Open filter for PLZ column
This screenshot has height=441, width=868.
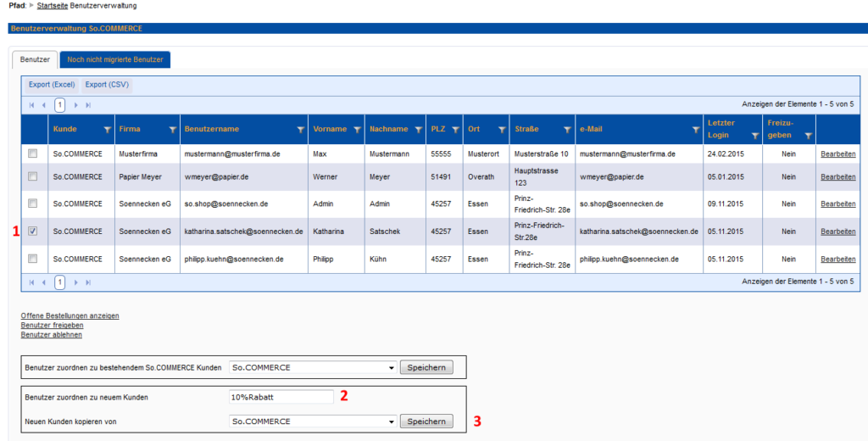pos(455,130)
